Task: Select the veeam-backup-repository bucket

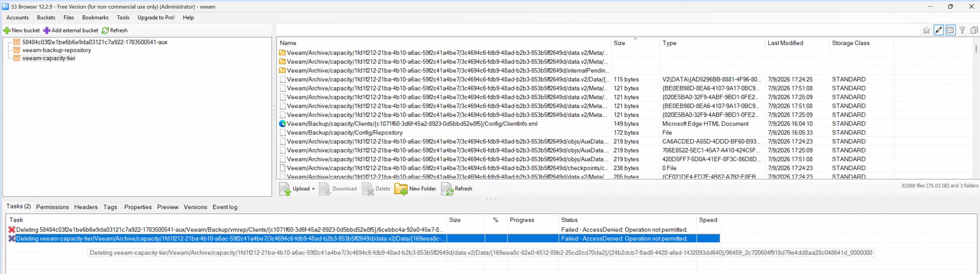Action: click(x=57, y=50)
